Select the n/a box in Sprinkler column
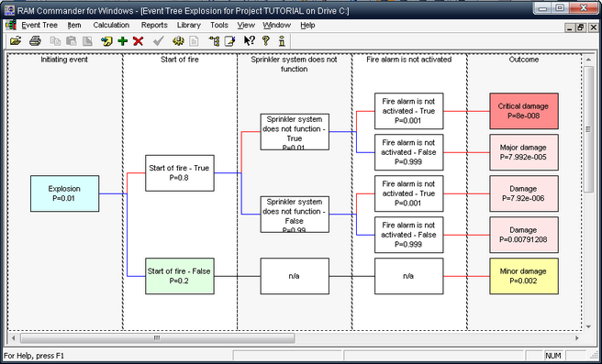The width and height of the screenshot is (602, 364). tap(295, 276)
